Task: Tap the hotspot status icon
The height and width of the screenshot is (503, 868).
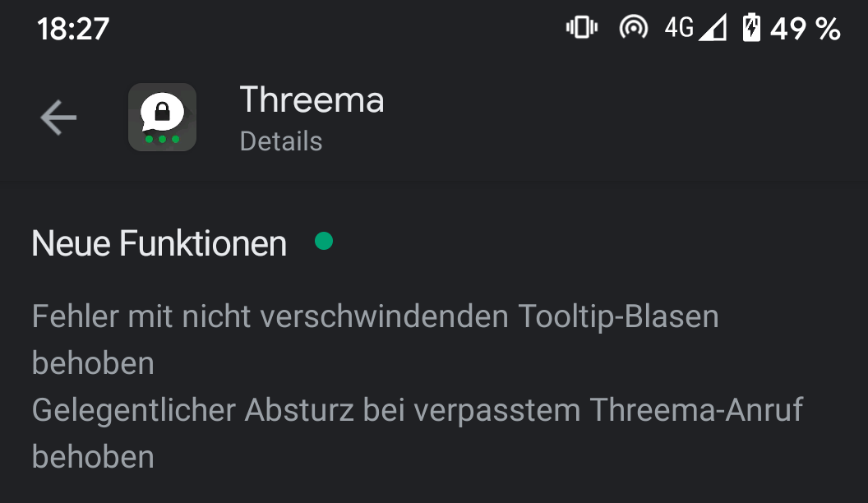Action: click(x=633, y=27)
